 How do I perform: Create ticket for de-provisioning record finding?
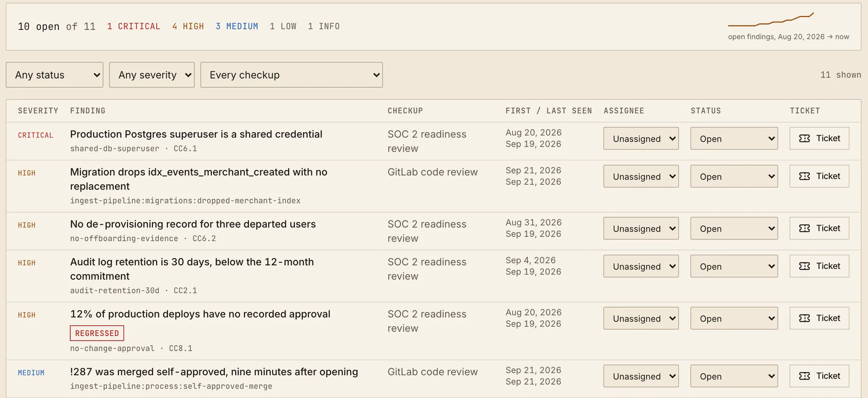pos(819,228)
